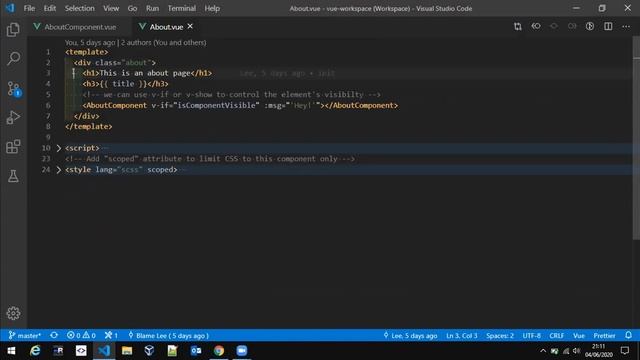
Task: Open the File menu
Action: (x=29, y=8)
